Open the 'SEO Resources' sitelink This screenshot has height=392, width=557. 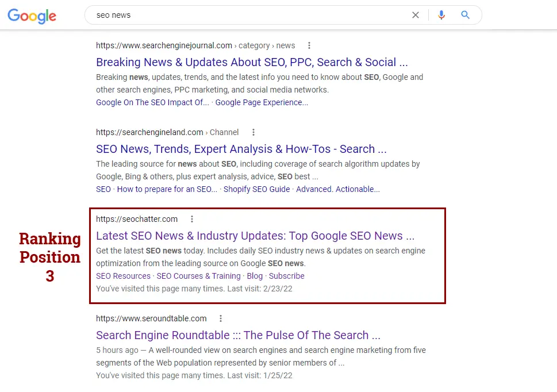pyautogui.click(x=123, y=276)
